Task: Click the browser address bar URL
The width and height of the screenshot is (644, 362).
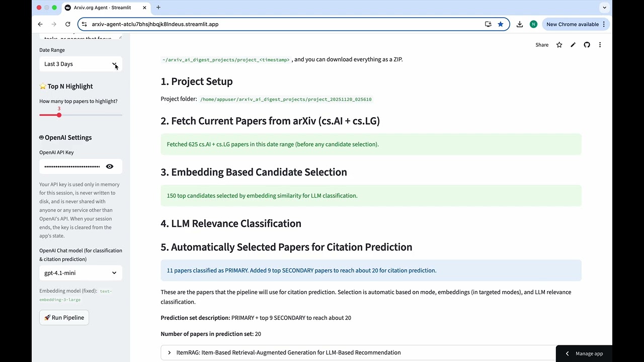Action: tap(155, 24)
